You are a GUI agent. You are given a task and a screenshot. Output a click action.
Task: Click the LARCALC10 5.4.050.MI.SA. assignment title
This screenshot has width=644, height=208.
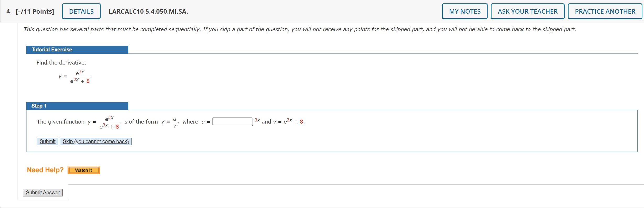[x=148, y=11]
